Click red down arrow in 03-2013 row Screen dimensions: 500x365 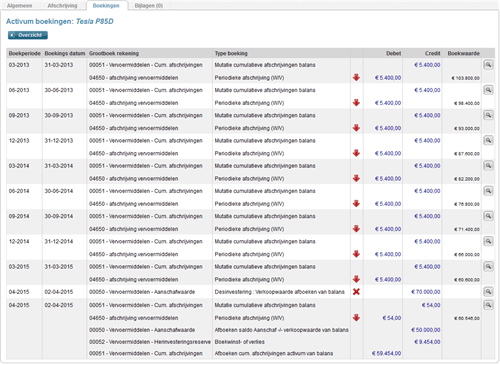tap(356, 78)
